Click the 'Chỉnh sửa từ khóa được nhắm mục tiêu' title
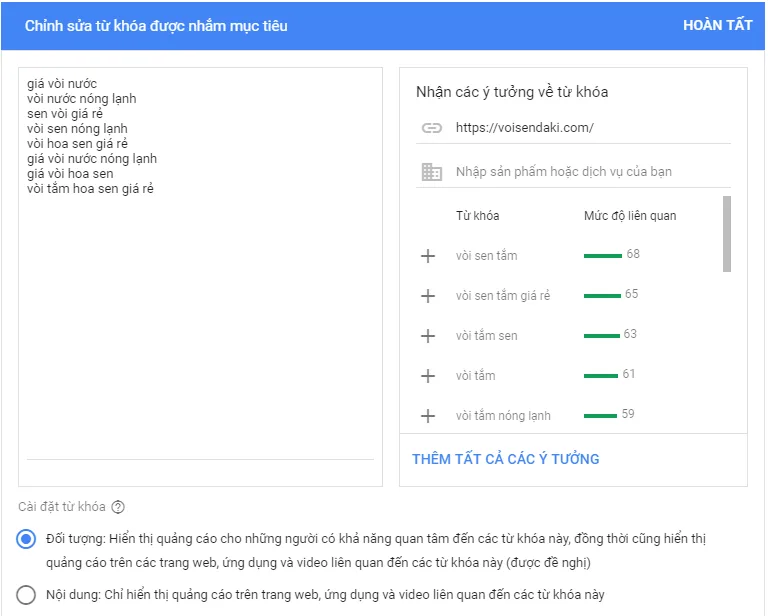Screen dimensions: 768x616 click(x=156, y=26)
